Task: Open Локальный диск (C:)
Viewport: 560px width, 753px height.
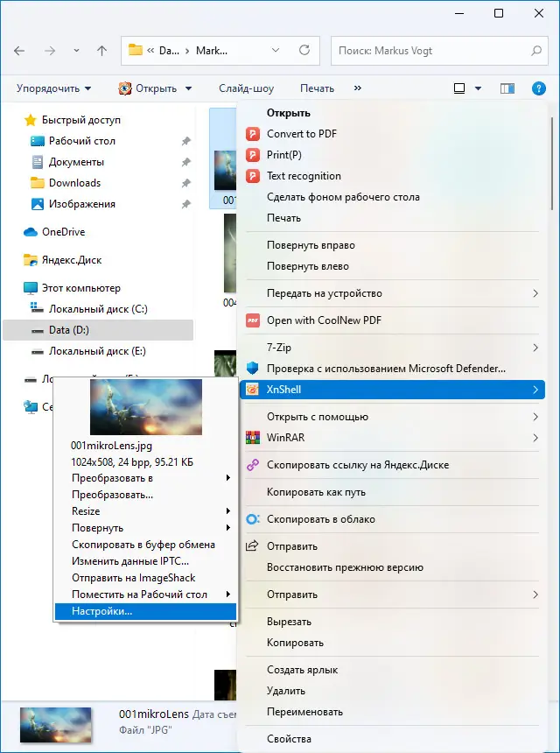Action: (98, 309)
